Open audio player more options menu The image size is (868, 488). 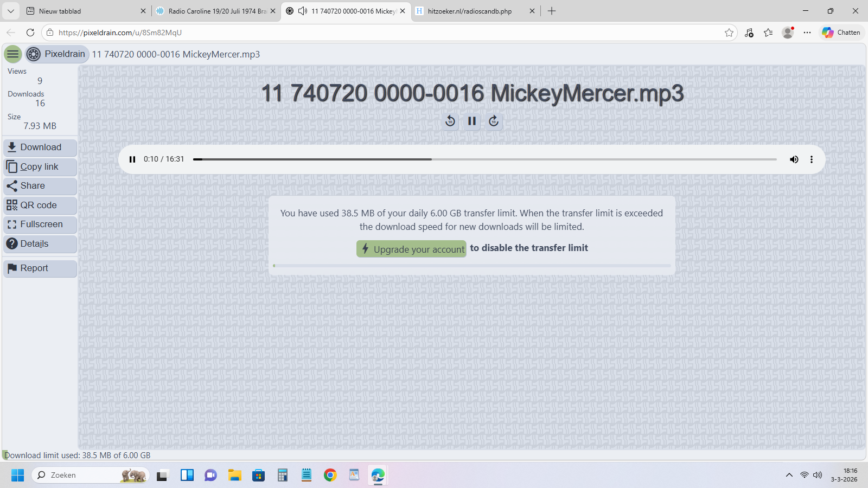click(812, 159)
